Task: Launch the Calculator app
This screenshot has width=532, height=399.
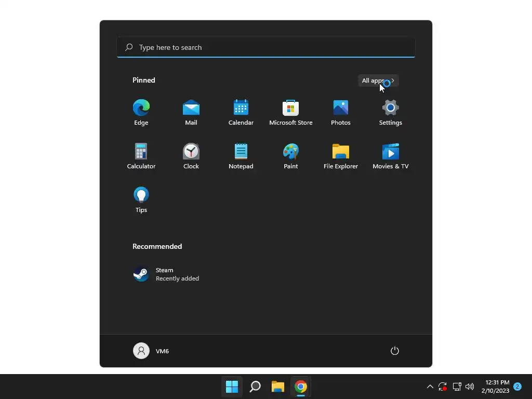Action: click(x=141, y=156)
